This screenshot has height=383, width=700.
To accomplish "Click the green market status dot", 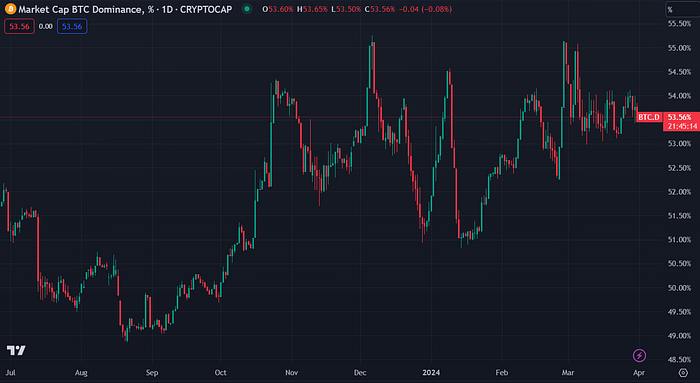I will (x=247, y=9).
